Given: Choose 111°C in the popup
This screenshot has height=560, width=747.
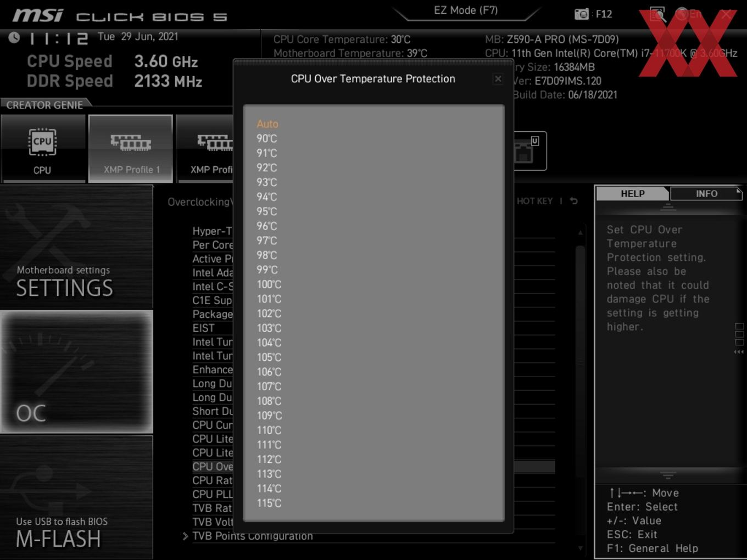Looking at the screenshot, I should click(x=269, y=445).
